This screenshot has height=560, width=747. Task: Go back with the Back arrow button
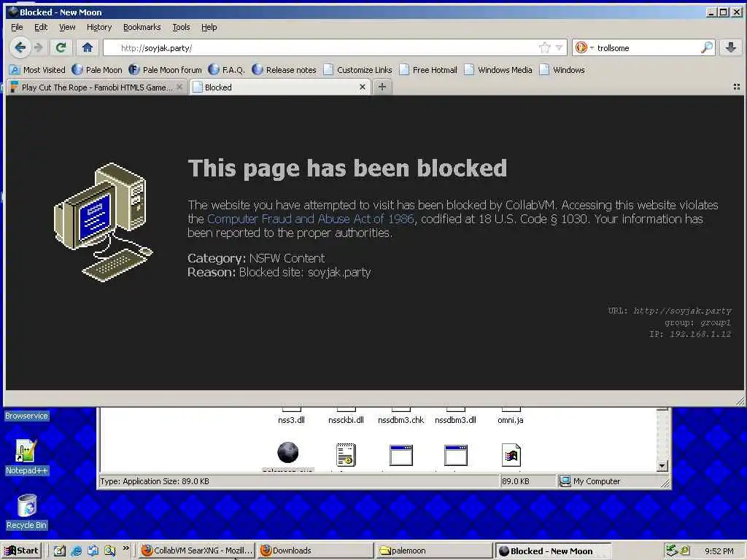click(x=20, y=47)
